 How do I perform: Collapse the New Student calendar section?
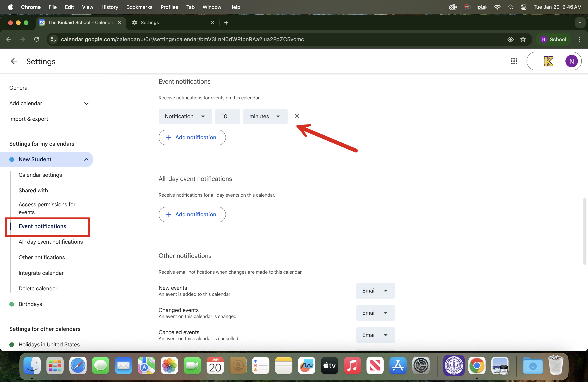(86, 159)
